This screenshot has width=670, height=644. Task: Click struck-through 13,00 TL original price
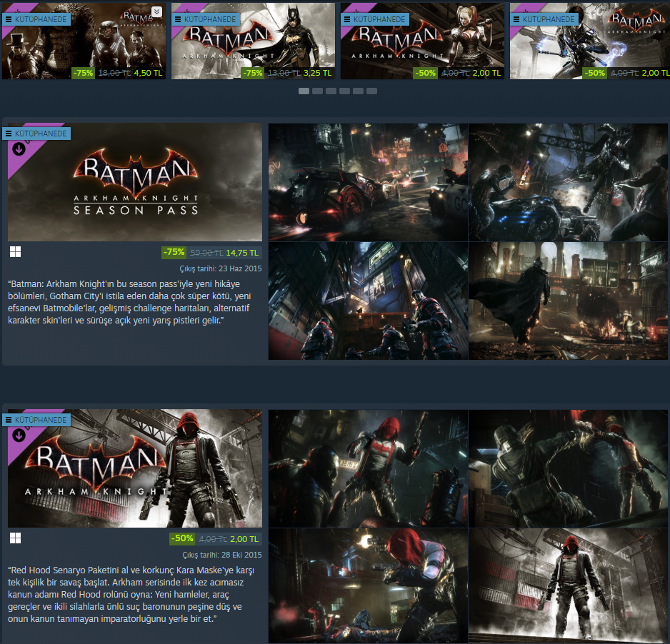[x=284, y=73]
